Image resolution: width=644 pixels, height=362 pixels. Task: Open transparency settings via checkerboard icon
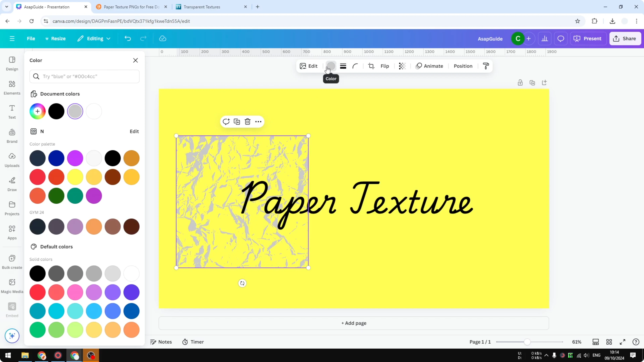point(402,66)
